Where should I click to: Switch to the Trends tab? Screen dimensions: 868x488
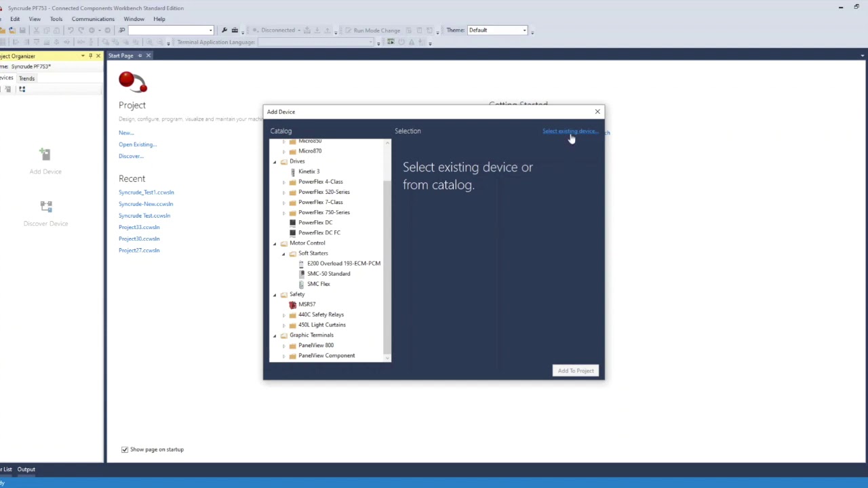click(x=26, y=78)
